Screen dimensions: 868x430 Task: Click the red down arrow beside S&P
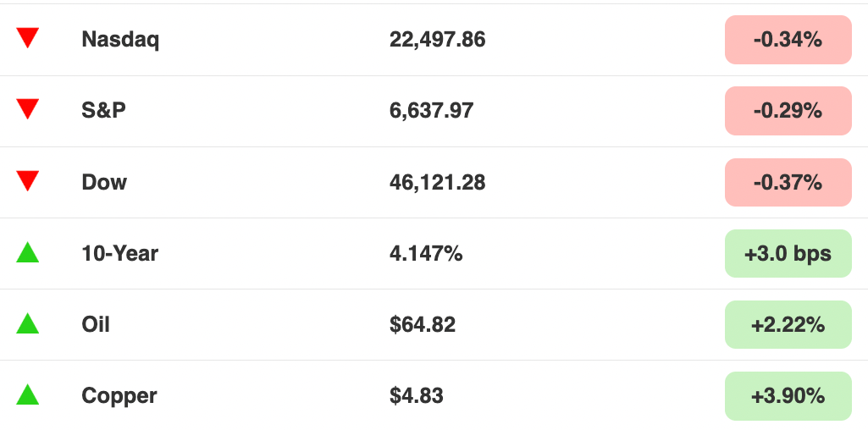[27, 109]
